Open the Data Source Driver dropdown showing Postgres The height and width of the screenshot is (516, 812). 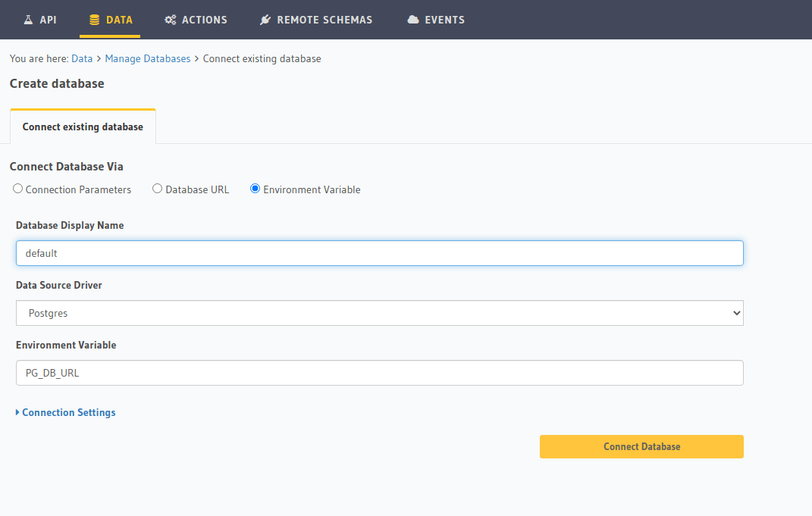point(379,313)
